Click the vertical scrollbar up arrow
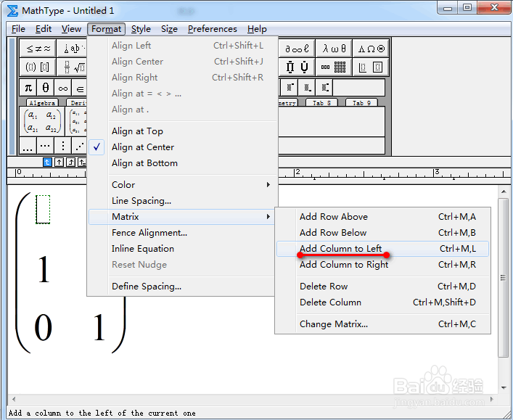 click(504, 192)
